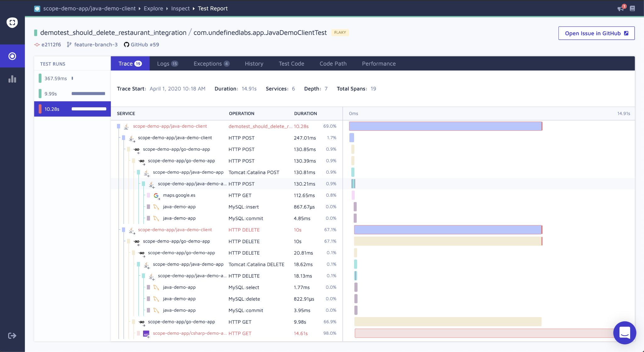The image size is (644, 352).
Task: Click the MySQL icon next to MySQL:insert span
Action: coord(156,207)
